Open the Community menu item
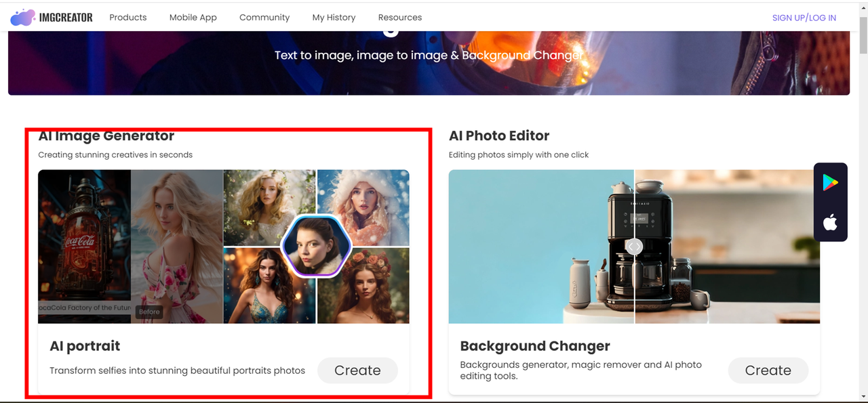 pos(264,18)
